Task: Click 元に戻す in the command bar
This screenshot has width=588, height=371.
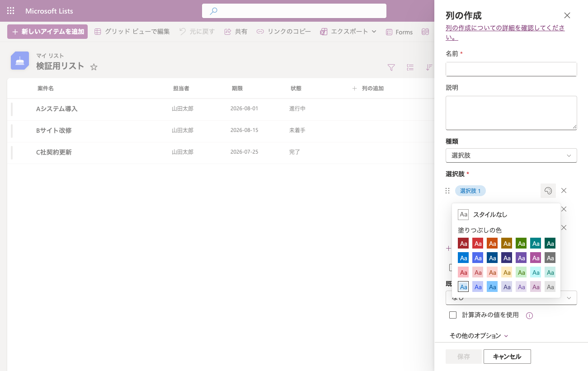Action: point(197,32)
